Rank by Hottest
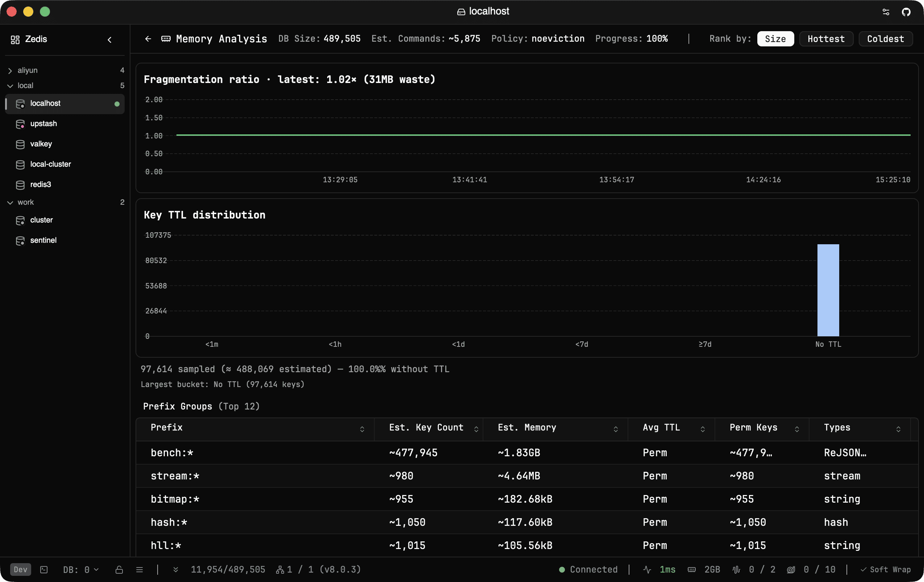 click(826, 39)
